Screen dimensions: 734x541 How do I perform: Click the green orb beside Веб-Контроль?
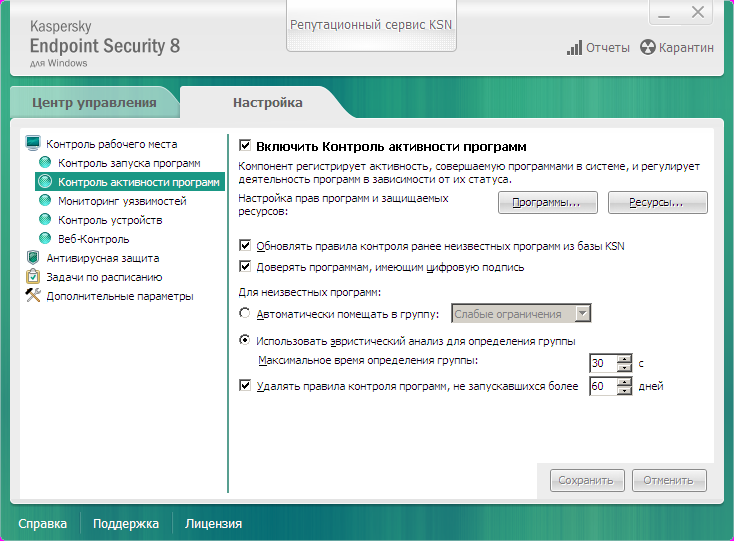(x=45, y=239)
